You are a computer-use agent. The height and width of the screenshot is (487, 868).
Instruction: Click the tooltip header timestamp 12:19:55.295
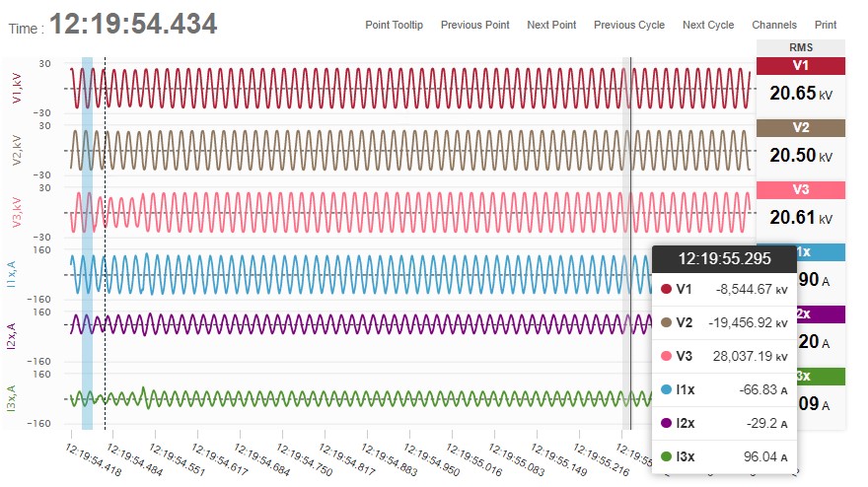point(724,259)
